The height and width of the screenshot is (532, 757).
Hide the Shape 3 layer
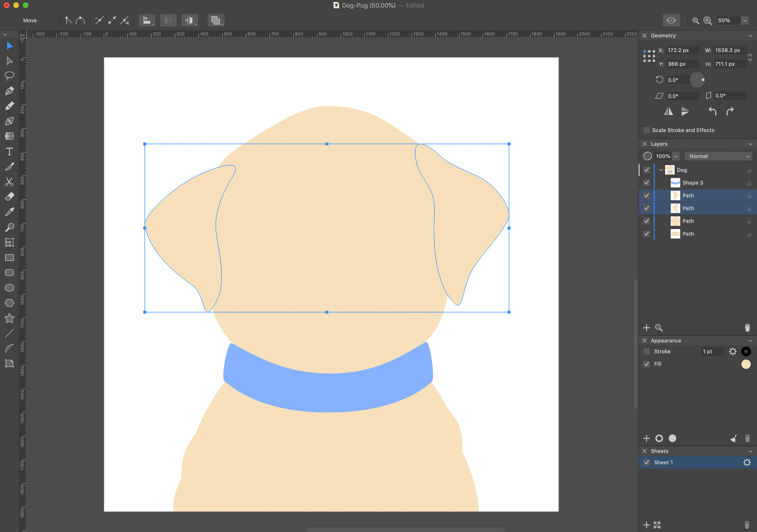click(x=647, y=182)
